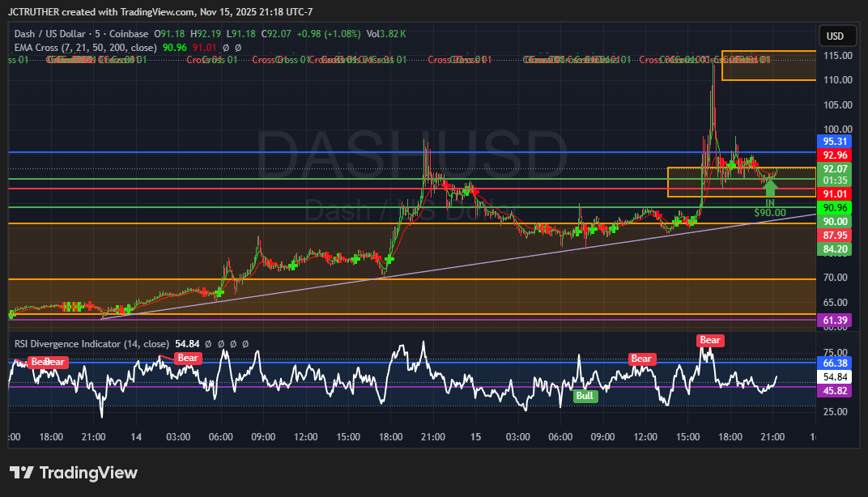This screenshot has width=868, height=497.
Task: Click the white 54.84 RSI axis label
Action: pos(835,377)
